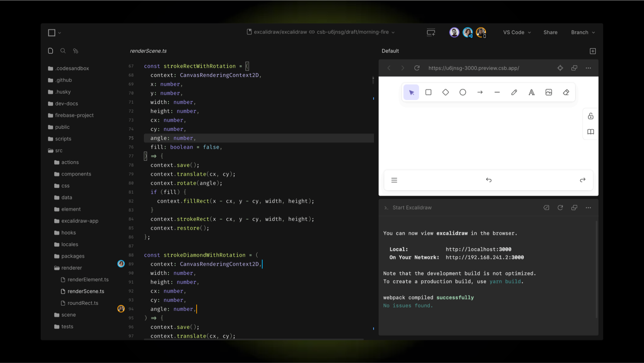Collapse the src folder
Screen dimensions: 644x363
coord(56,150)
